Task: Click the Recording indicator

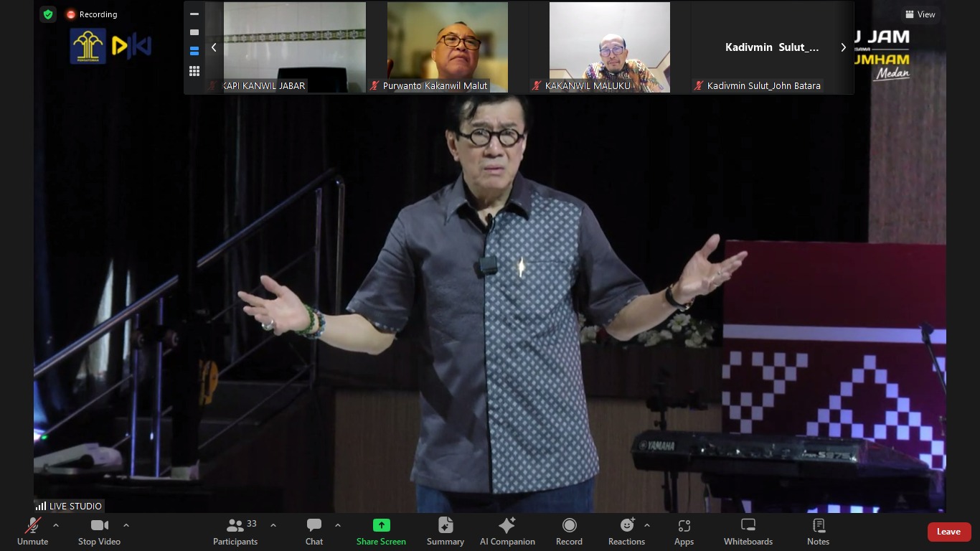Action: click(x=91, y=14)
